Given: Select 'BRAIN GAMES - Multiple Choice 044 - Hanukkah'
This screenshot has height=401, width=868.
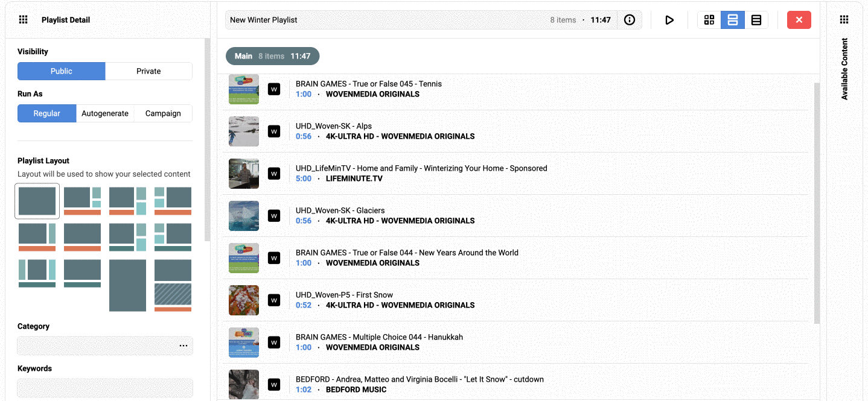Looking at the screenshot, I should pyautogui.click(x=380, y=337).
